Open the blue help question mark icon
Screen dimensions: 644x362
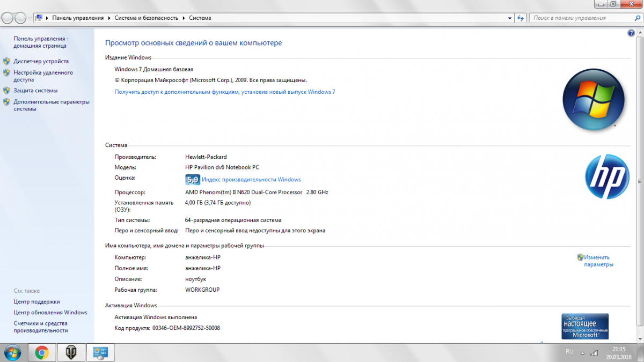(631, 33)
